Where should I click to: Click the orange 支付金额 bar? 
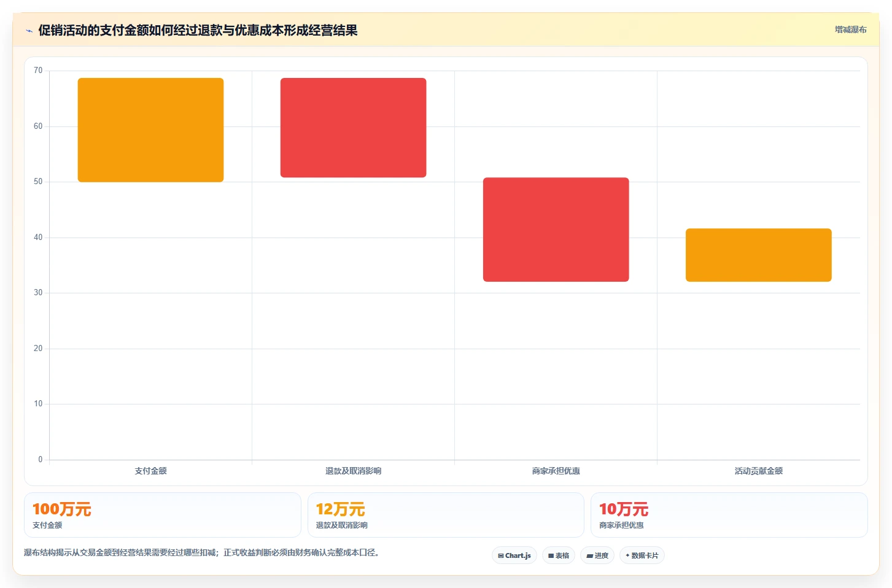click(x=150, y=130)
